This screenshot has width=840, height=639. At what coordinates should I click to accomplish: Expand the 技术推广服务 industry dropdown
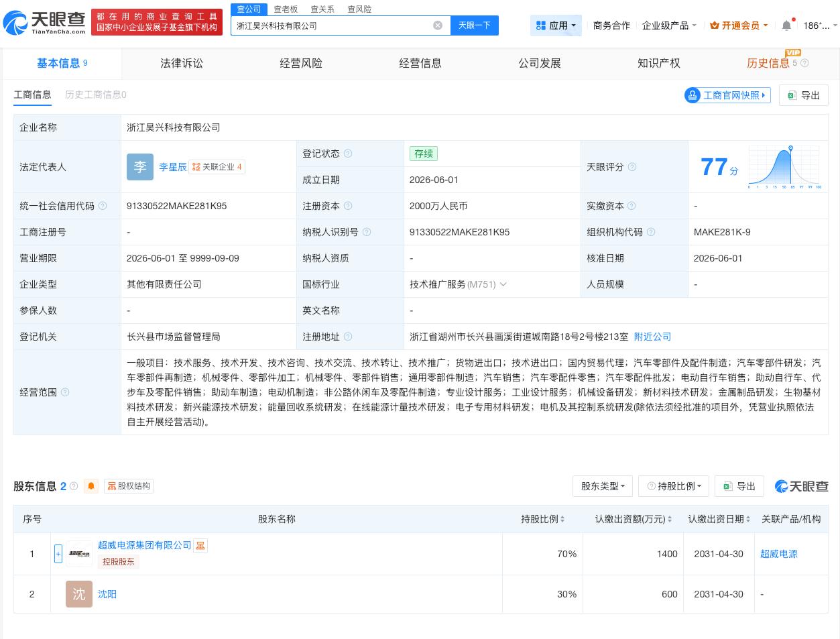pyautogui.click(x=503, y=284)
